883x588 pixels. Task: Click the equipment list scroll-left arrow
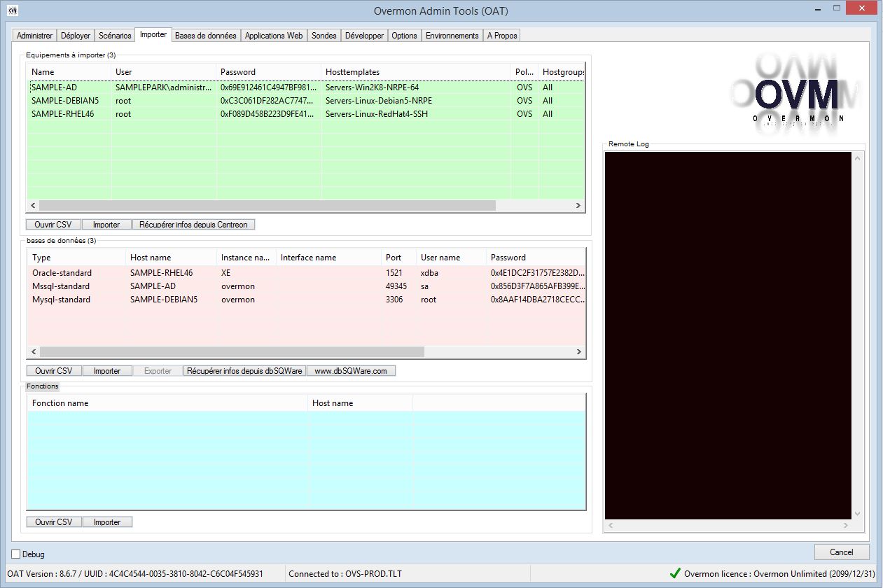(x=33, y=206)
